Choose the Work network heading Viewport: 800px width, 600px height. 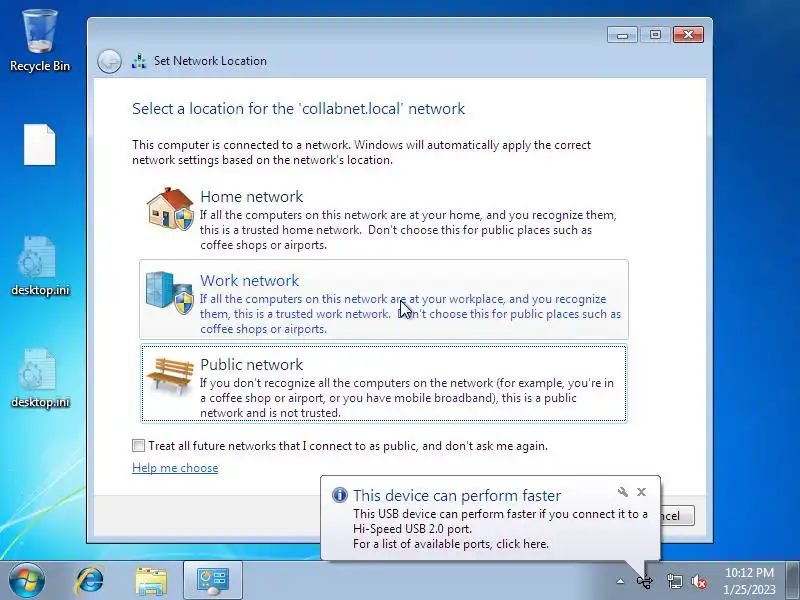click(x=249, y=280)
